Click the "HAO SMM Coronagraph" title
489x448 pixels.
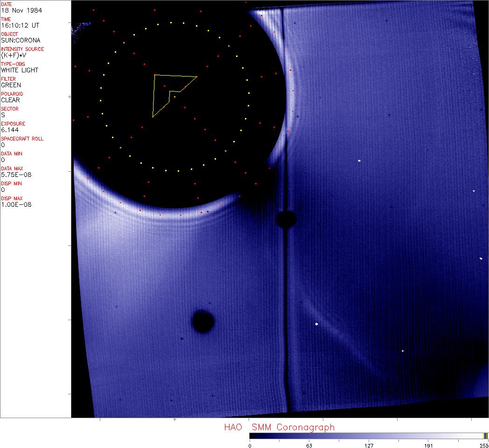279,427
